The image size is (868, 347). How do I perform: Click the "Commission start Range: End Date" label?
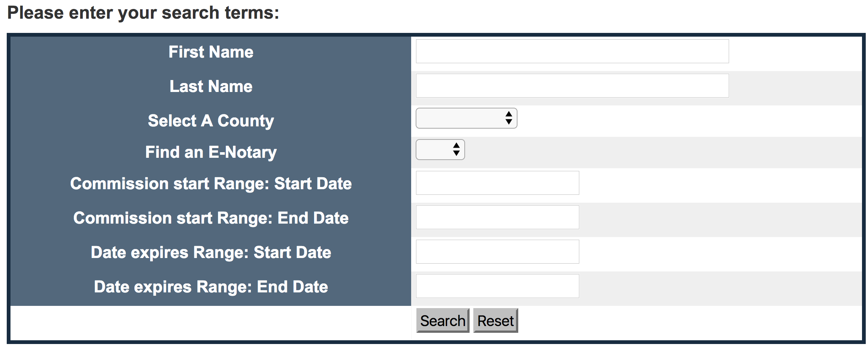tap(211, 218)
